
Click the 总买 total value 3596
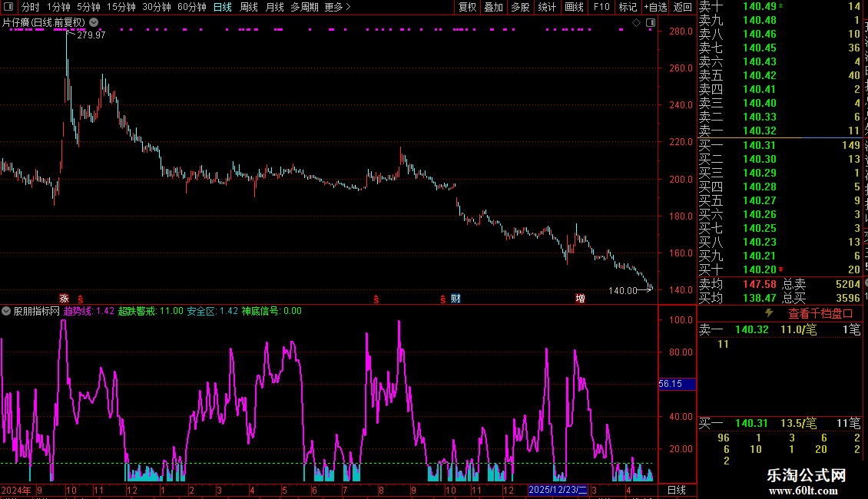847,298
